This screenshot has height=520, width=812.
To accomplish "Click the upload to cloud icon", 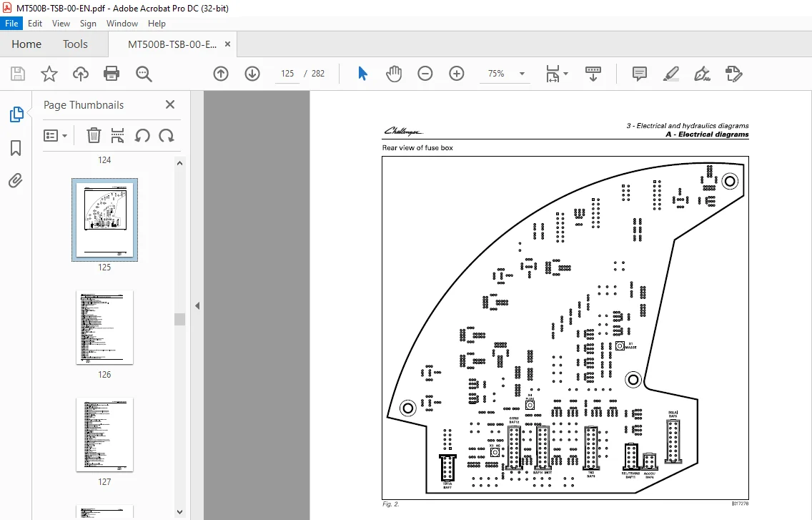I will click(x=80, y=74).
